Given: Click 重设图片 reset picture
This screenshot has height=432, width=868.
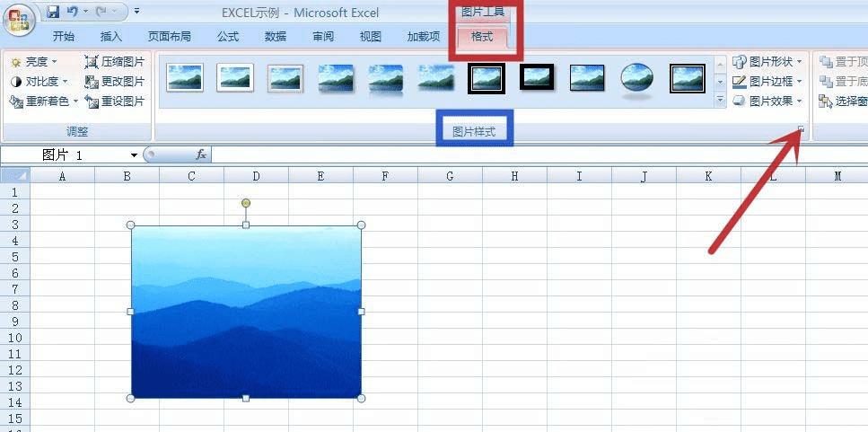Looking at the screenshot, I should click(115, 101).
